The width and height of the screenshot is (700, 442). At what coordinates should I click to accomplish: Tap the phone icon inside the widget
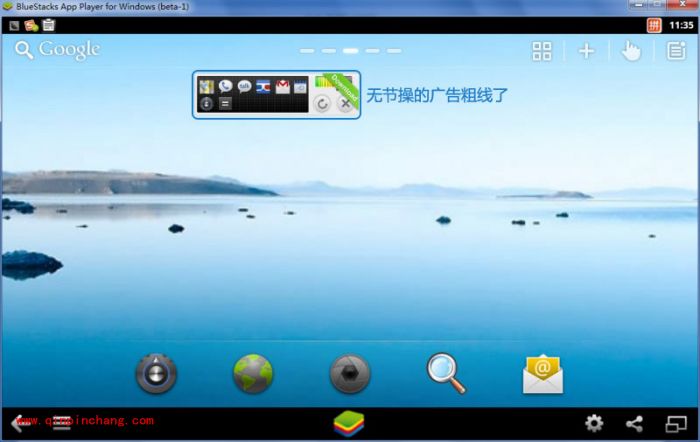(x=226, y=86)
